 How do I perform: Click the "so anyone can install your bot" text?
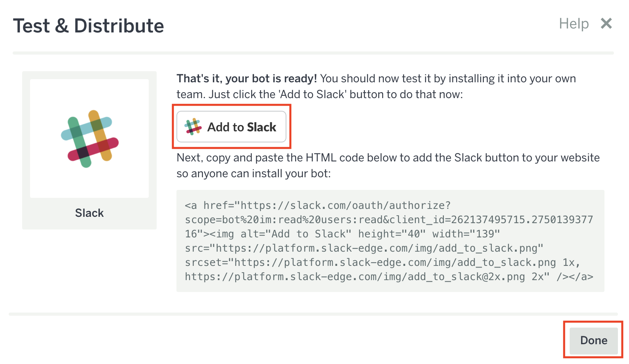[253, 173]
